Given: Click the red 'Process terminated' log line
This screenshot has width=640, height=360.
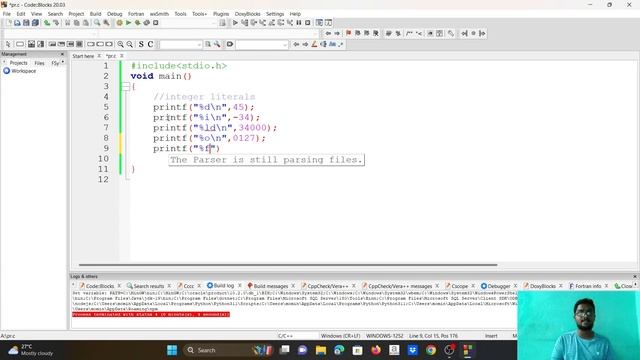Looking at the screenshot, I should click(151, 315).
